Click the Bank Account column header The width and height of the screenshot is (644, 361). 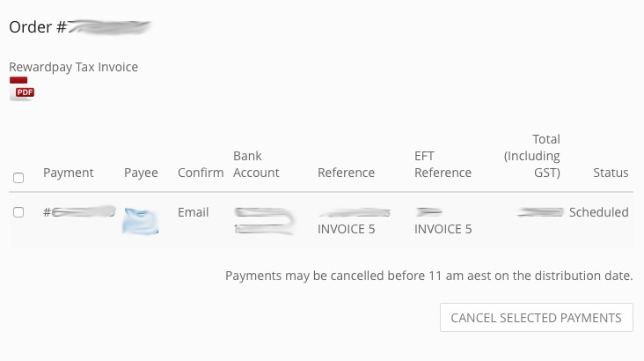pyautogui.click(x=256, y=165)
